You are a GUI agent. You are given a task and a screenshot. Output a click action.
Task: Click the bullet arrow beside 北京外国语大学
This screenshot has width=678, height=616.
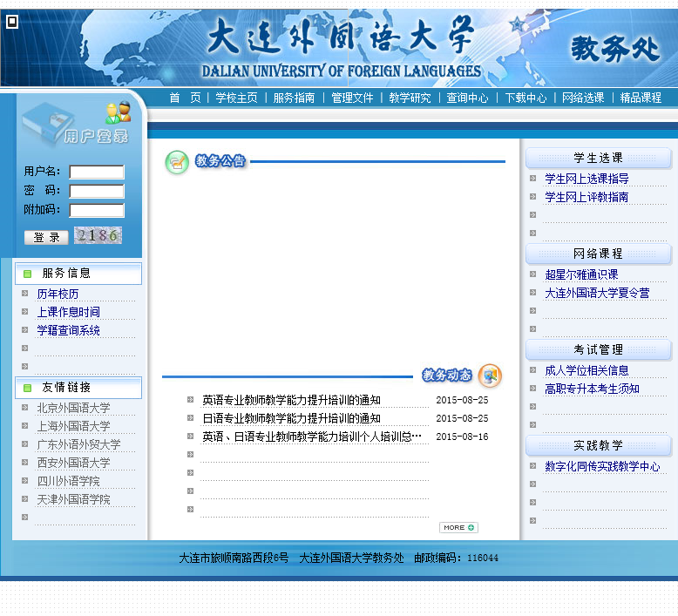click(x=24, y=407)
